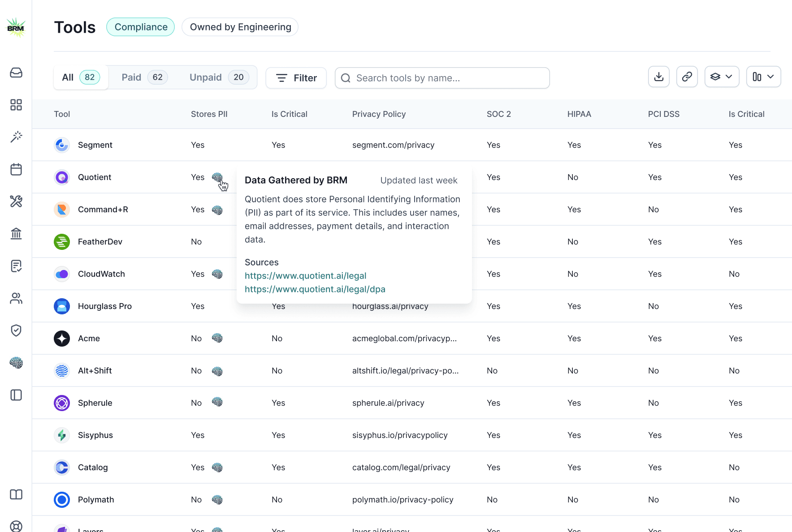Image resolution: width=792 pixels, height=532 pixels.
Task: Open the column visibility dropdown
Action: coord(763,77)
